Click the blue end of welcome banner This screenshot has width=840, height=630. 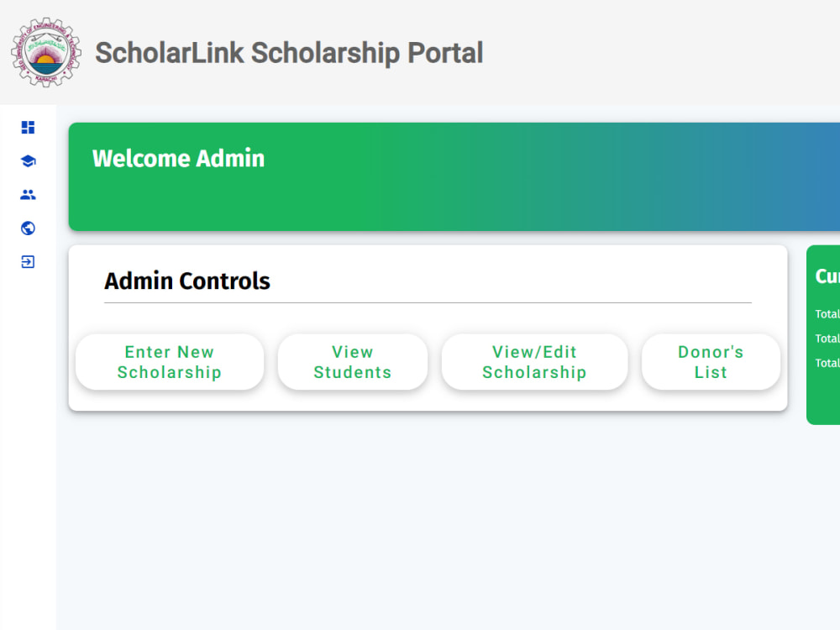[804, 176]
